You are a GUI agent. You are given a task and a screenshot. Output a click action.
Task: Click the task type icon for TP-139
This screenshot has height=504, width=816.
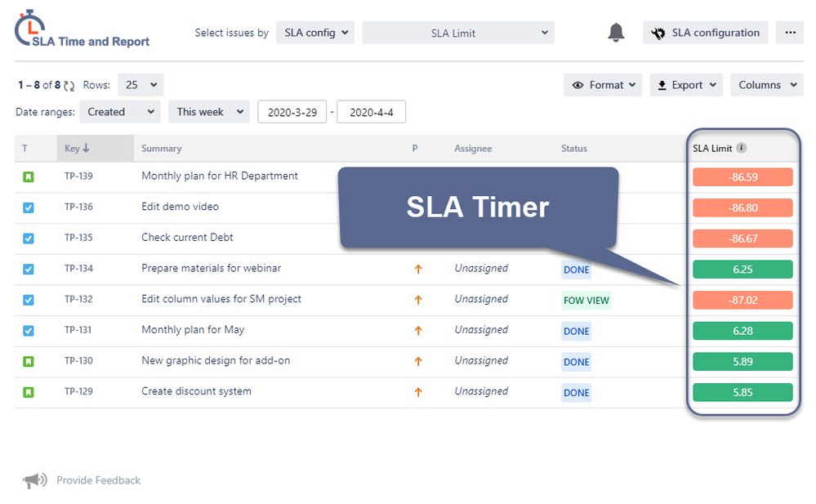[28, 176]
